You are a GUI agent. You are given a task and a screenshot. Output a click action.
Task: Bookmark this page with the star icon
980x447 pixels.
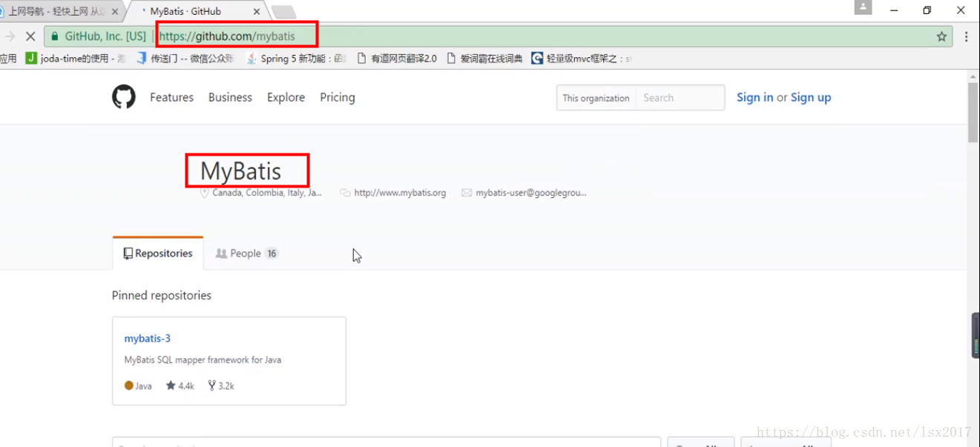tap(941, 36)
